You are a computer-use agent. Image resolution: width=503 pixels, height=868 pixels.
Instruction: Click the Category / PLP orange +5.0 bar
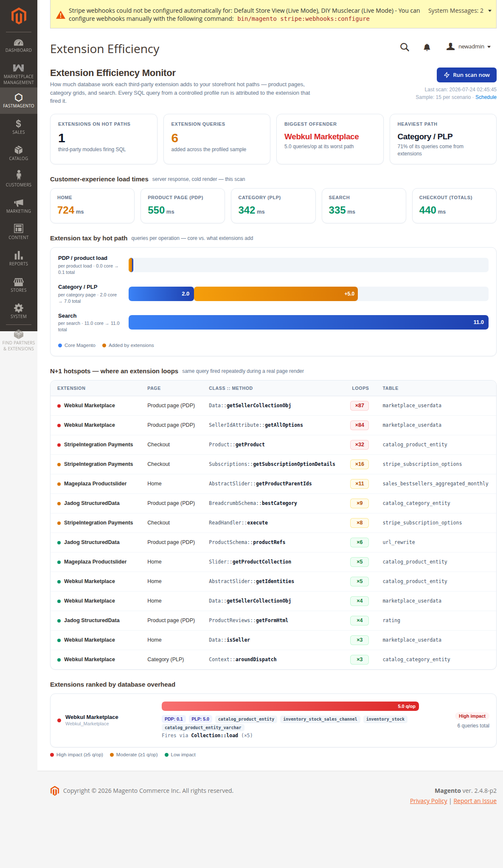[x=276, y=294]
